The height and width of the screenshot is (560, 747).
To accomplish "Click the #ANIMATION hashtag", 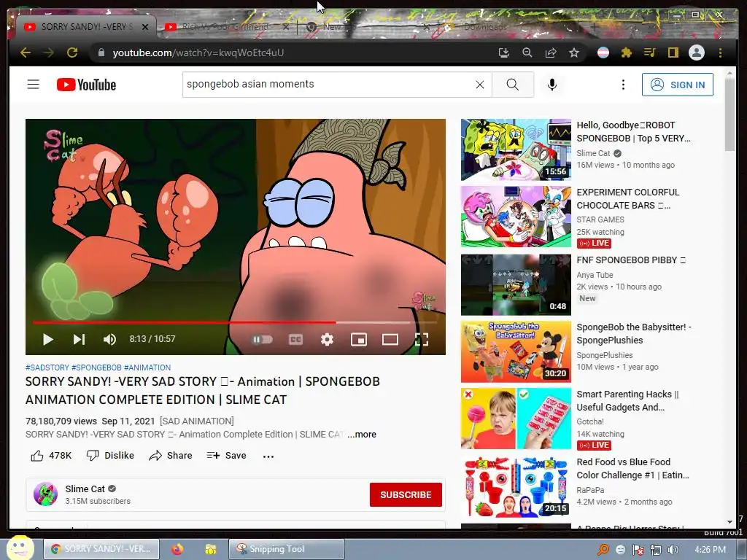I will pos(147,367).
